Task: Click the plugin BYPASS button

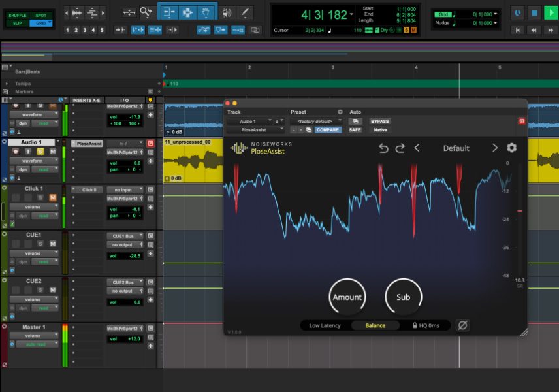Action: 379,122
